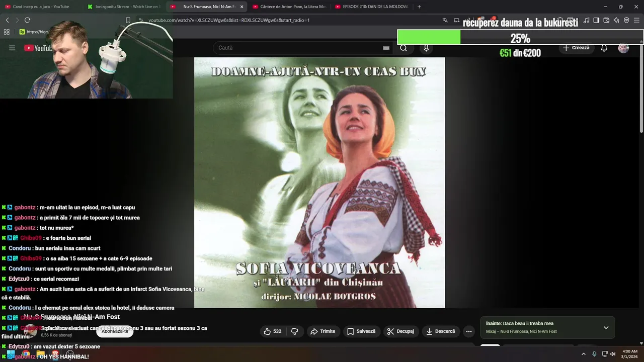Open the https://higg bookmark

tap(34, 32)
